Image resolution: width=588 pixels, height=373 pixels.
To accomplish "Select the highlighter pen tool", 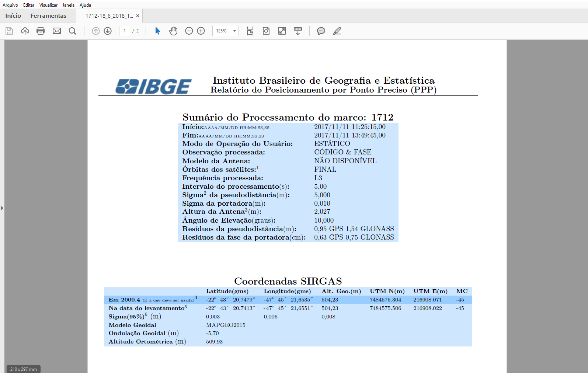I will 337,31.
